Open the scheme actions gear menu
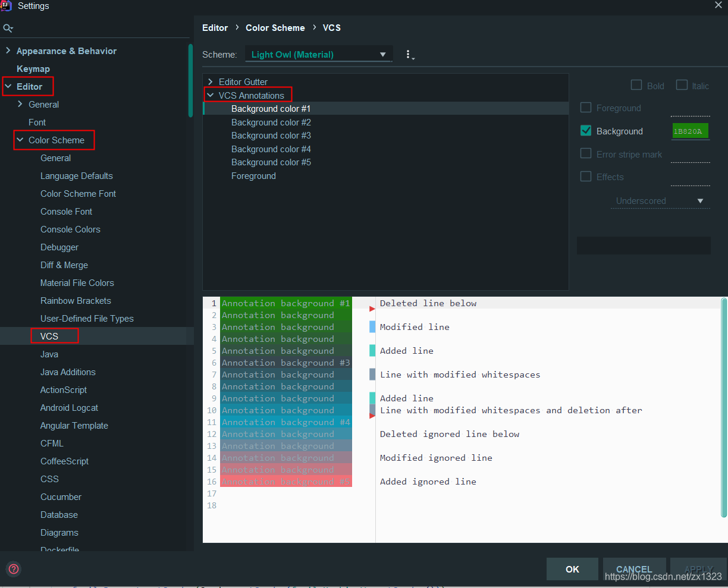The height and width of the screenshot is (588, 728). point(409,55)
